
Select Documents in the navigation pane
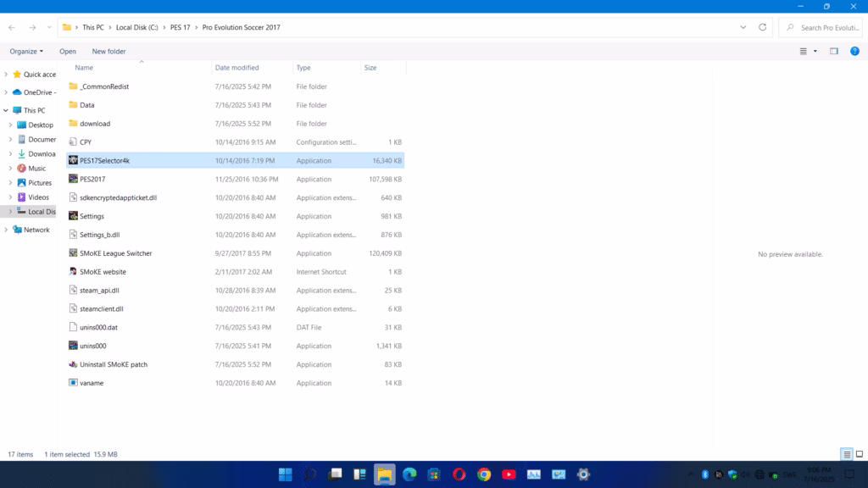42,140
